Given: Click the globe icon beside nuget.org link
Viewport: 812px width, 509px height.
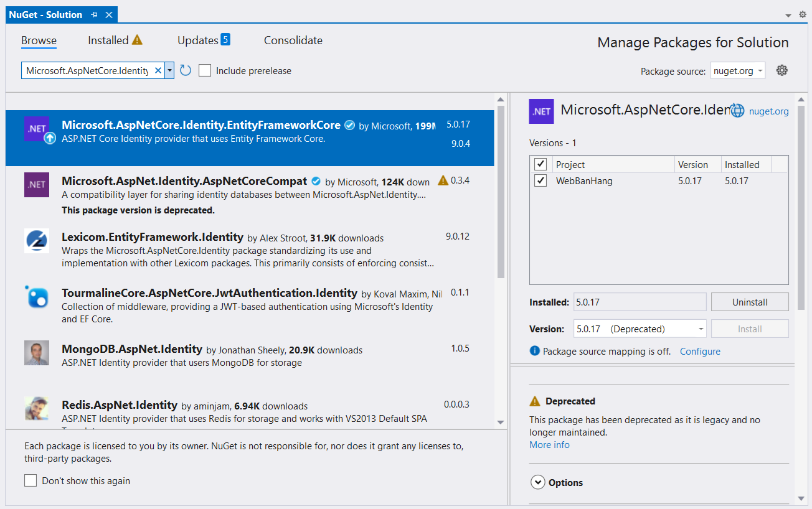Looking at the screenshot, I should pos(737,111).
